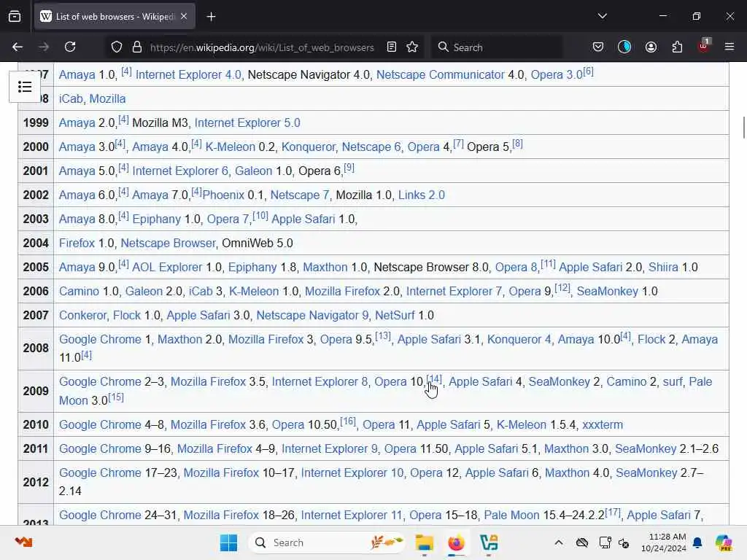This screenshot has height=560, width=747.
Task: Open NetSurf link
Action: (395, 315)
